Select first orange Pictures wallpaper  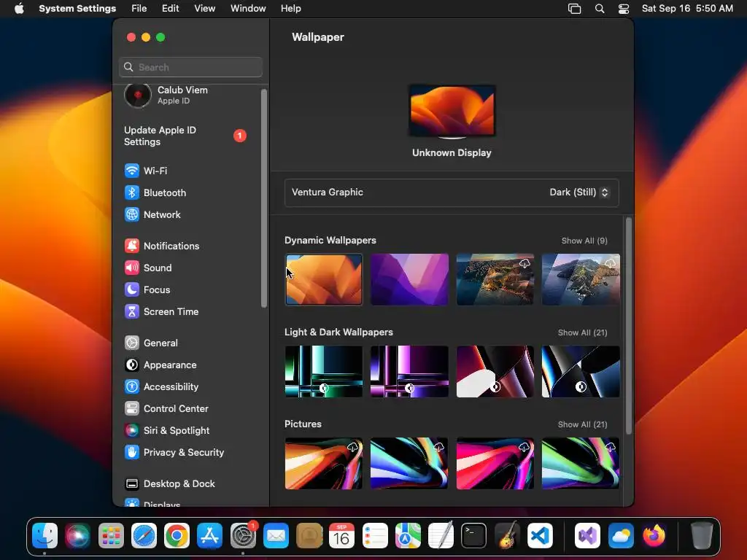[323, 463]
